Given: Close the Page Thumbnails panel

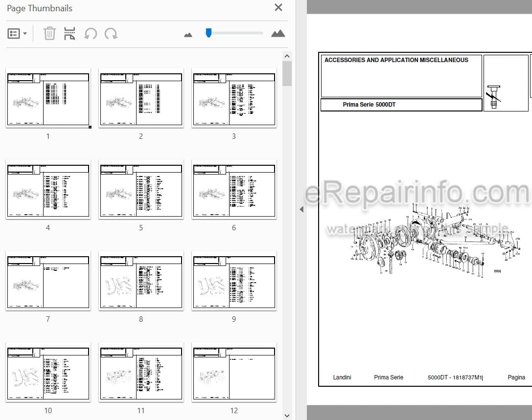Looking at the screenshot, I should coord(278,7).
